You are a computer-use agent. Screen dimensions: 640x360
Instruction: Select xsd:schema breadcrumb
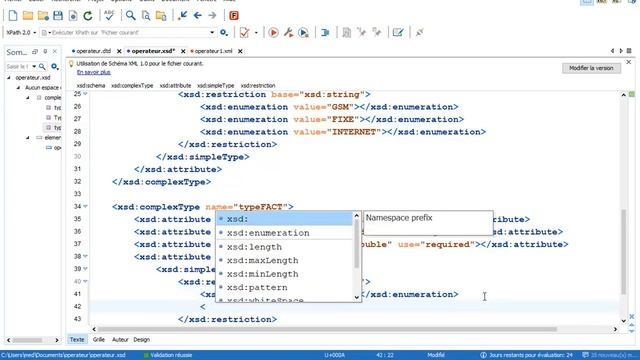[91, 86]
